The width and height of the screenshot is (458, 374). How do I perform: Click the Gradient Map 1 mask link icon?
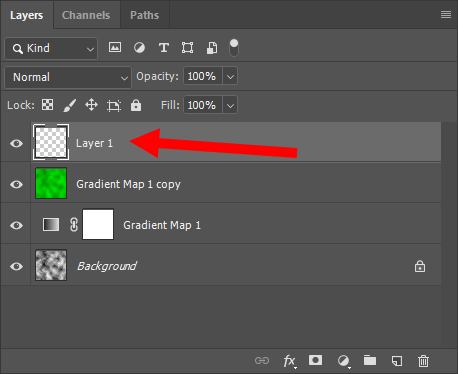coord(74,224)
